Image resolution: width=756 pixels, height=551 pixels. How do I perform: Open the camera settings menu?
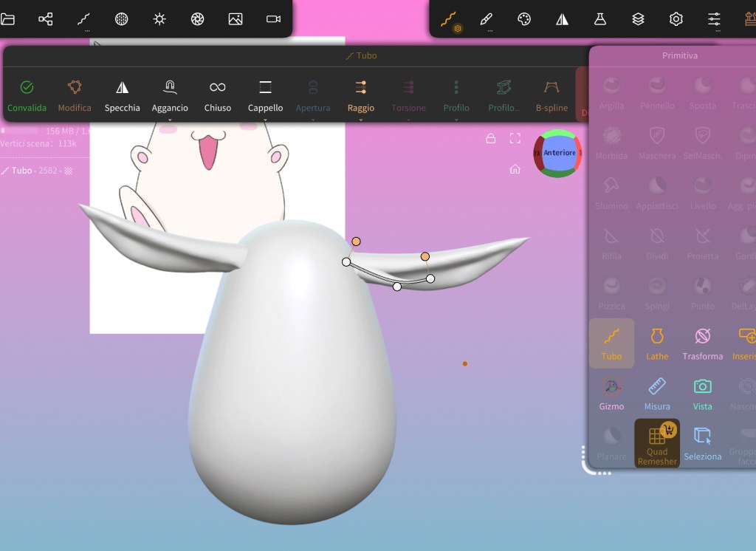click(x=273, y=19)
